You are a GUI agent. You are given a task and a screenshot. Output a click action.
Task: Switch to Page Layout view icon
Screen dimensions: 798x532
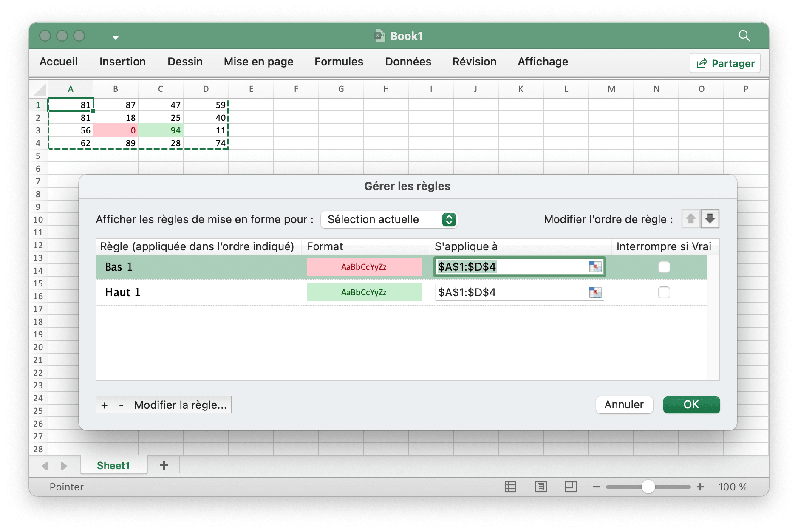pos(540,487)
